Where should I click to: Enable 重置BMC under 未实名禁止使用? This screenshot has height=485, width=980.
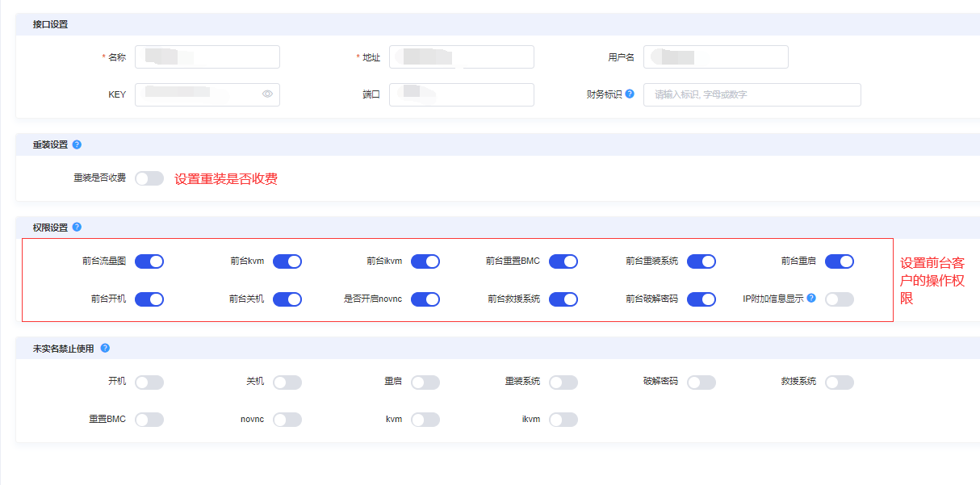point(149,420)
